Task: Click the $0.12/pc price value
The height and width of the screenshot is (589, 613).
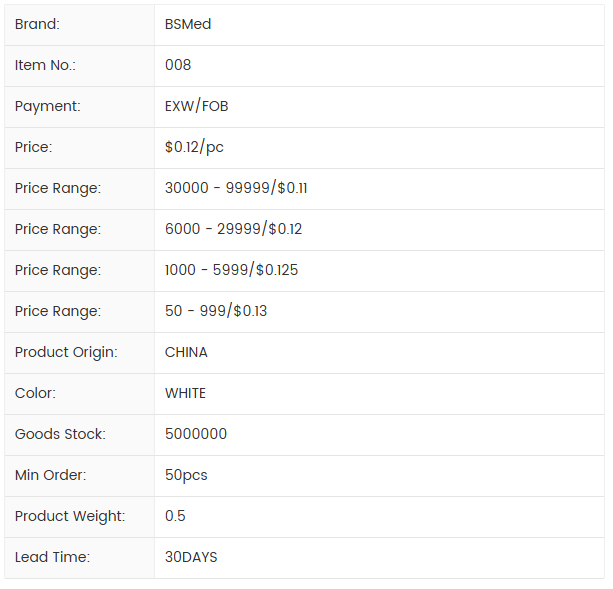Action: [194, 147]
